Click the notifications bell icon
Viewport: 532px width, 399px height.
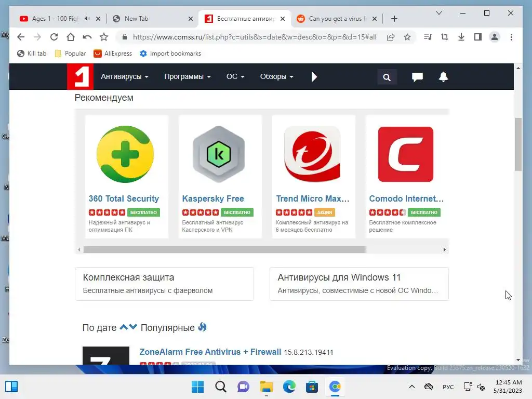point(443,77)
